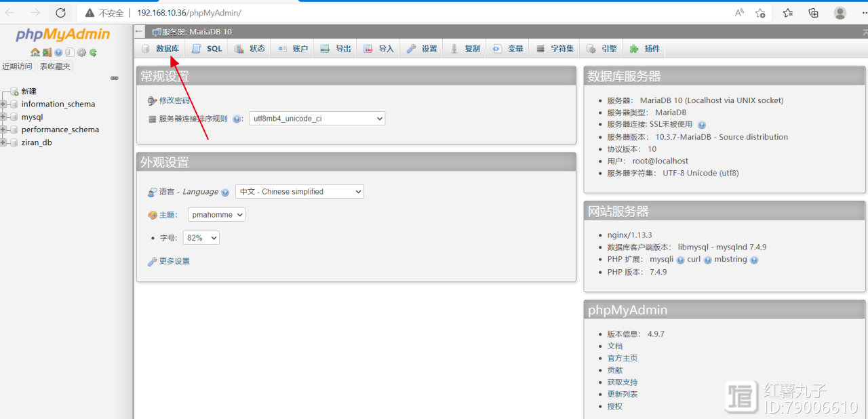Open the 设置 tab
The width and height of the screenshot is (868, 419).
422,49
